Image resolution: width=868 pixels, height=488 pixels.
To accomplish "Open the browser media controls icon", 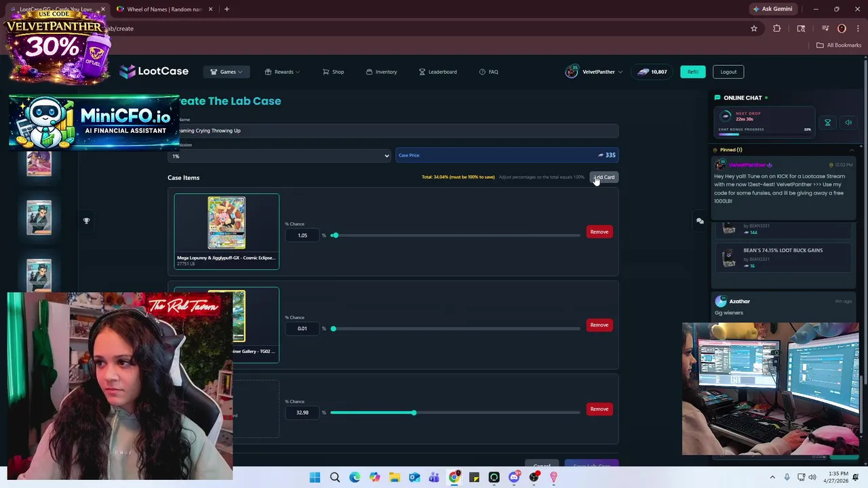I will [x=825, y=28].
